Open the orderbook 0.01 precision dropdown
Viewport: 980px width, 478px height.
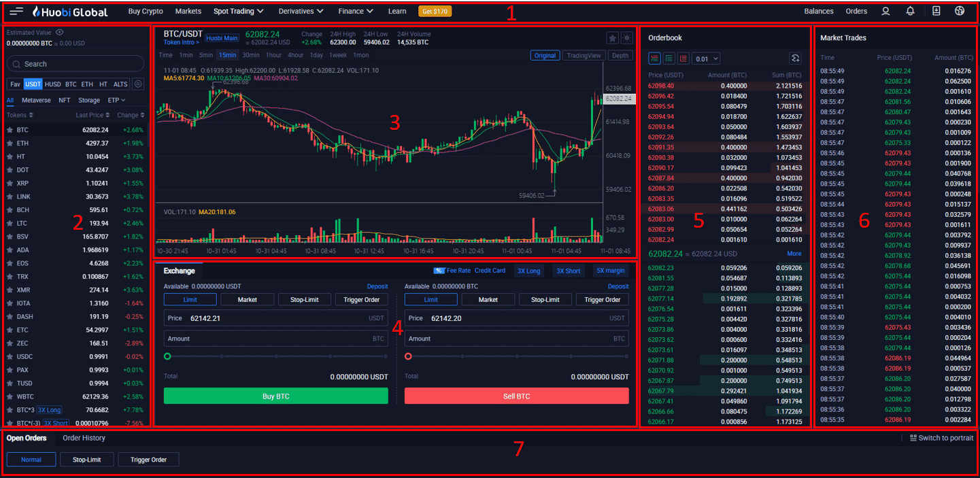tap(707, 59)
